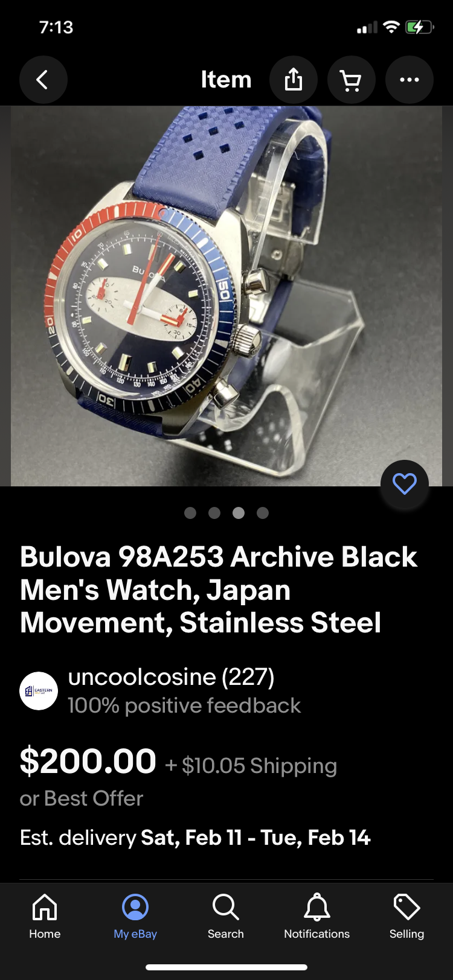
Task: View 100% positive feedback details
Action: [x=184, y=705]
